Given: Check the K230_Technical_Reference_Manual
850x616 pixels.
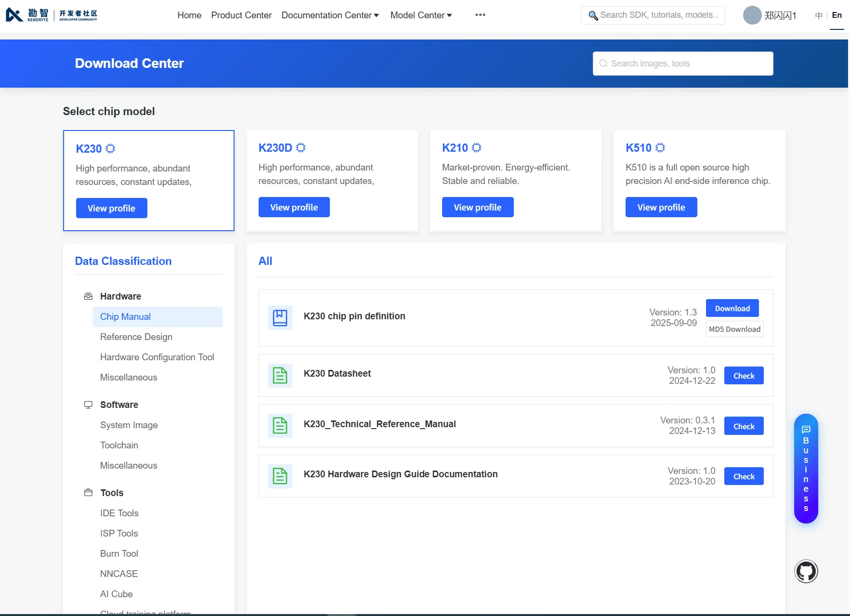Looking at the screenshot, I should tap(744, 426).
